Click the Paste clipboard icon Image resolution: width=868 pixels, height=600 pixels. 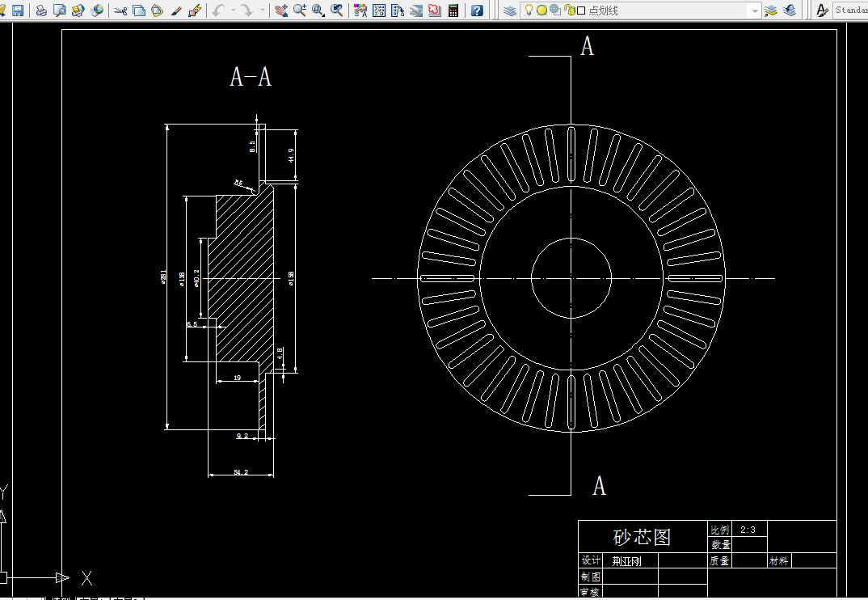click(x=158, y=10)
